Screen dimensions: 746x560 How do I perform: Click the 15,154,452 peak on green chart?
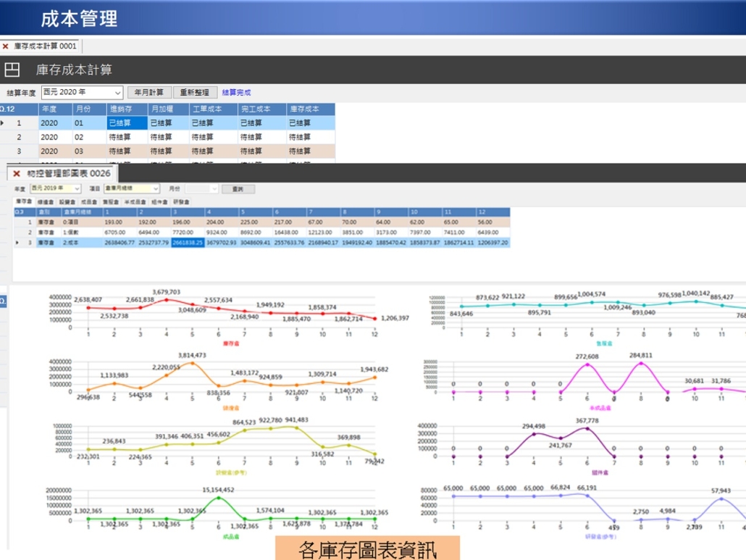[219, 498]
